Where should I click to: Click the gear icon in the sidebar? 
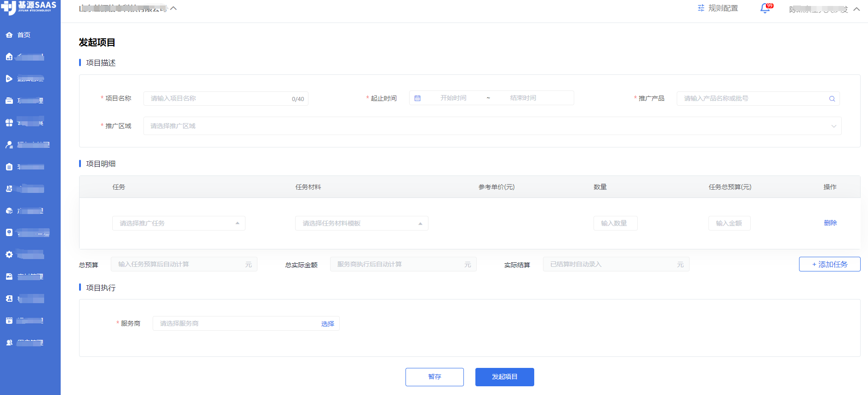(9, 254)
